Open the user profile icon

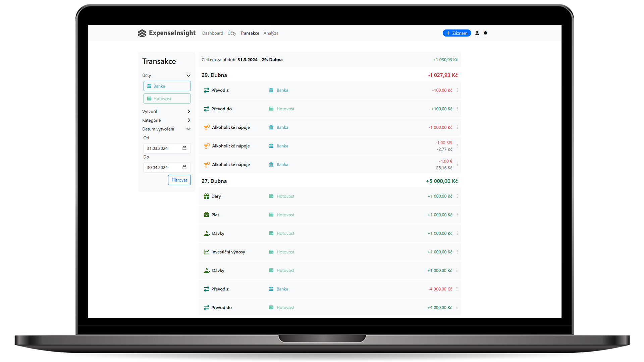pyautogui.click(x=477, y=33)
